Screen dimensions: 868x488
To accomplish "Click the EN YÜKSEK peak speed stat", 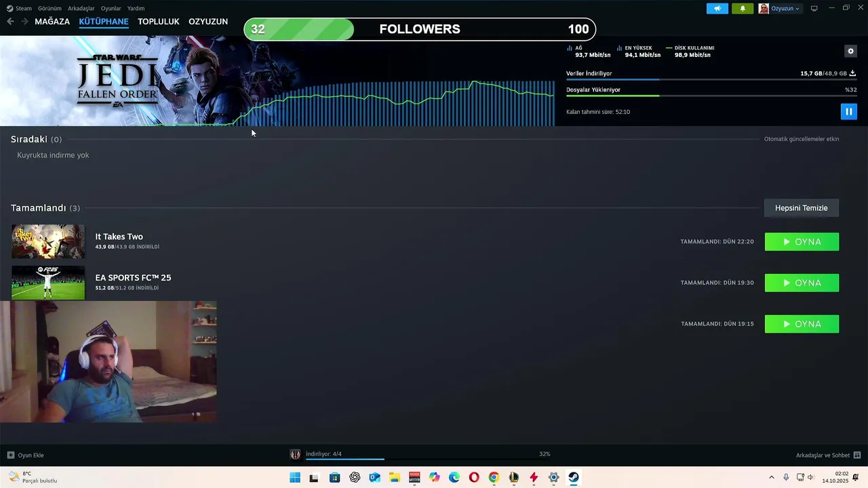I will [639, 52].
